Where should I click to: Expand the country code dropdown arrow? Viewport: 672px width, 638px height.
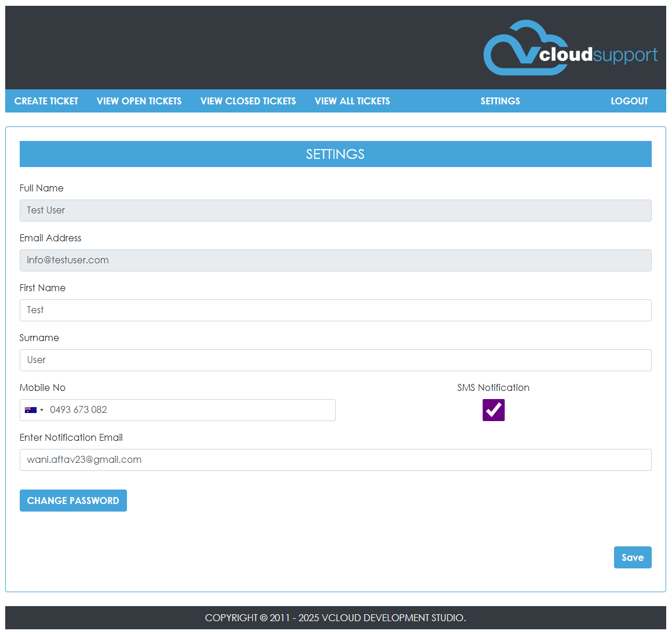[42, 410]
